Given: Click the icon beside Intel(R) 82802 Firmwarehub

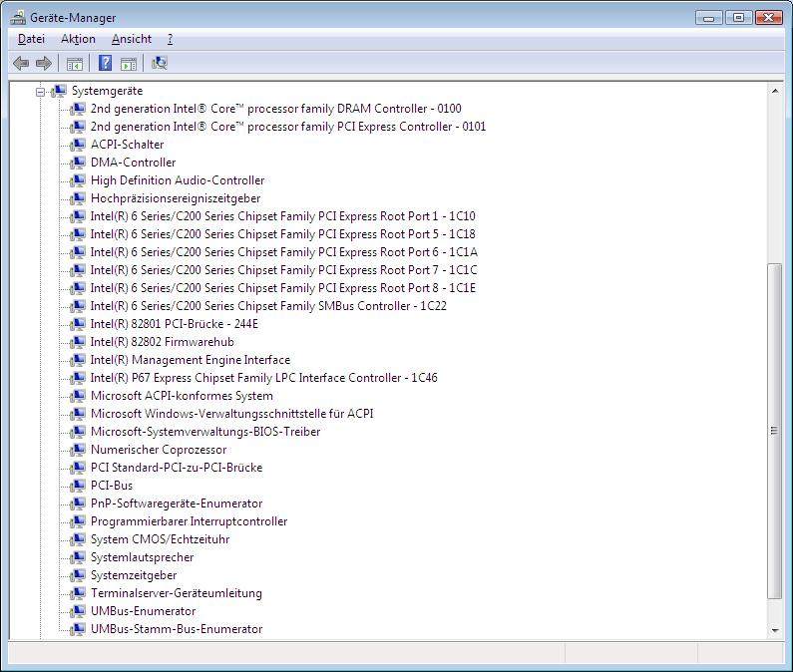Looking at the screenshot, I should pyautogui.click(x=78, y=342).
